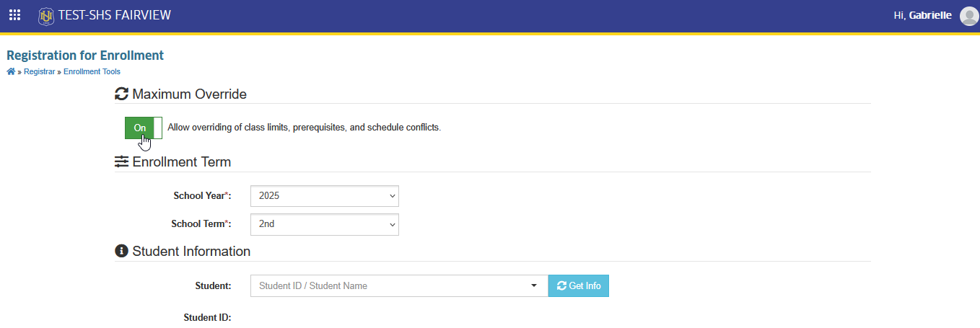980x328 pixels.
Task: Open the School Term dropdown
Action: (325, 224)
